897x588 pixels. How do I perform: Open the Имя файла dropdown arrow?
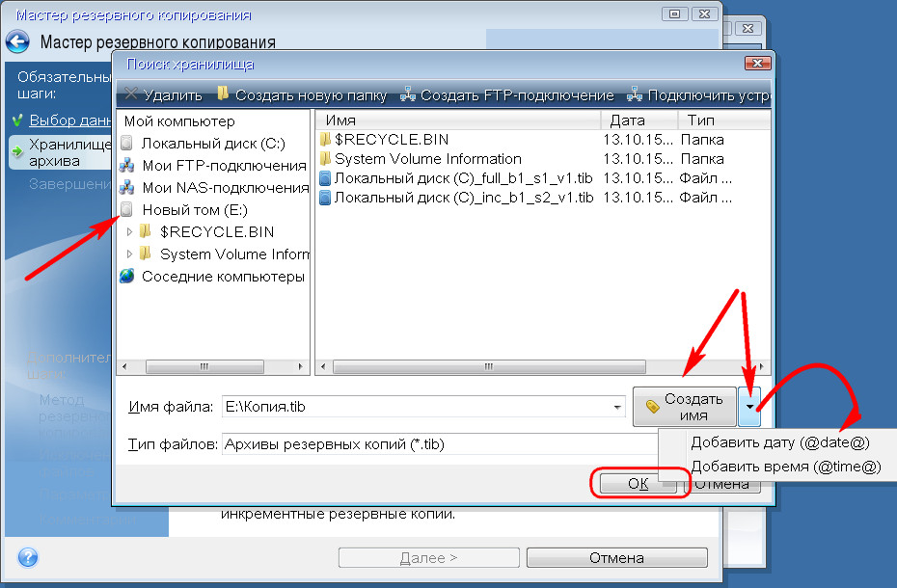[615, 407]
